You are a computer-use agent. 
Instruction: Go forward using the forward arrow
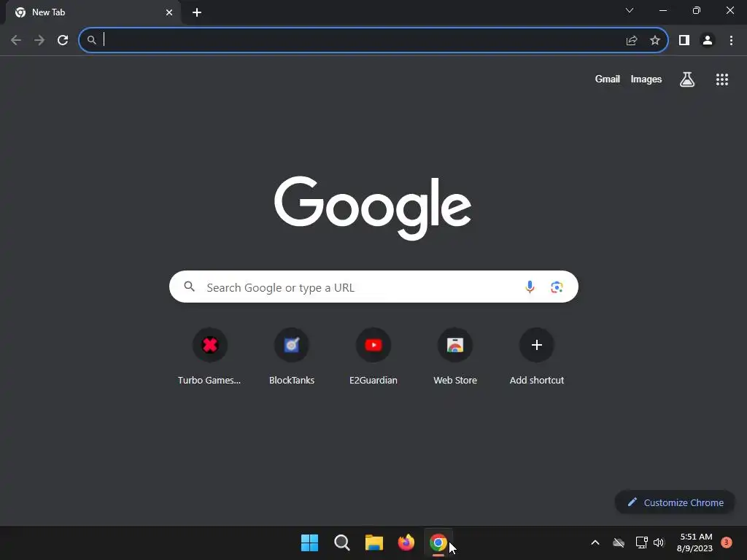click(x=39, y=40)
